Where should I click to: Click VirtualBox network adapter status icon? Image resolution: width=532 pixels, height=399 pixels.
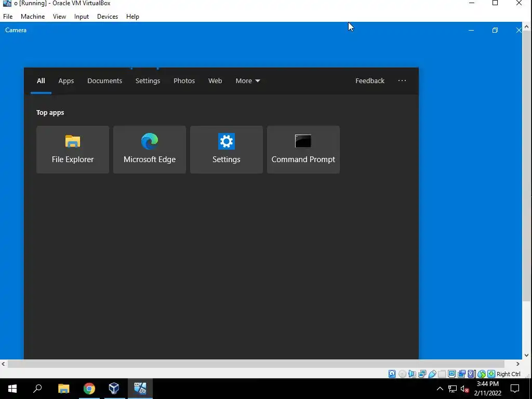[x=422, y=374]
